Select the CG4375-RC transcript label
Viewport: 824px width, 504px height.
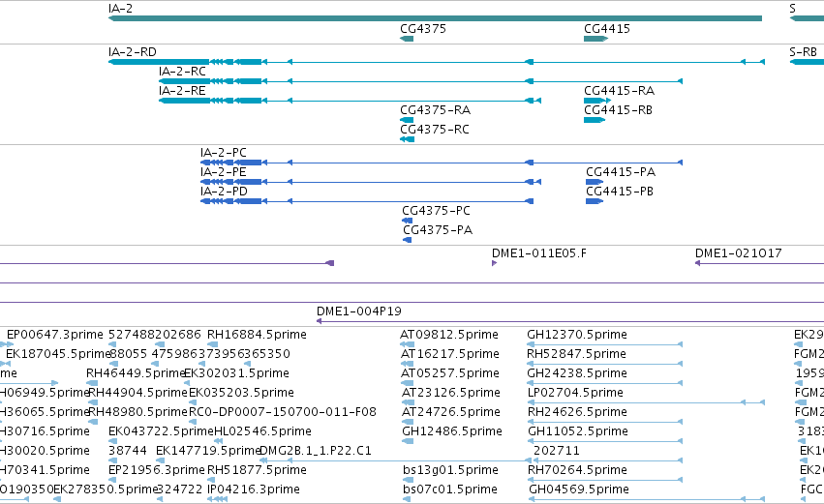click(x=435, y=130)
